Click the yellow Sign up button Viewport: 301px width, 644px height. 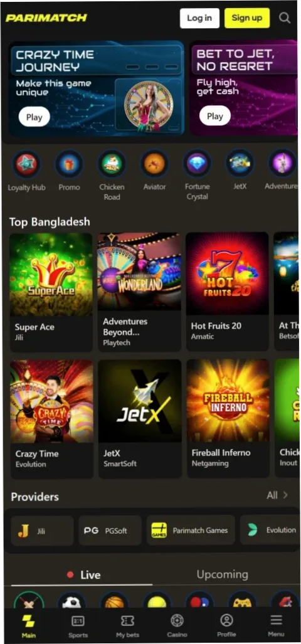click(247, 18)
